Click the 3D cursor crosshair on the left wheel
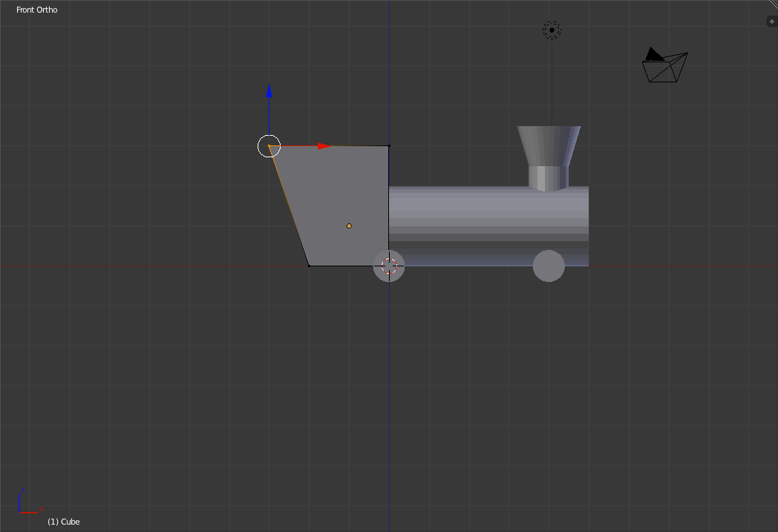The width and height of the screenshot is (778, 532). point(389,266)
